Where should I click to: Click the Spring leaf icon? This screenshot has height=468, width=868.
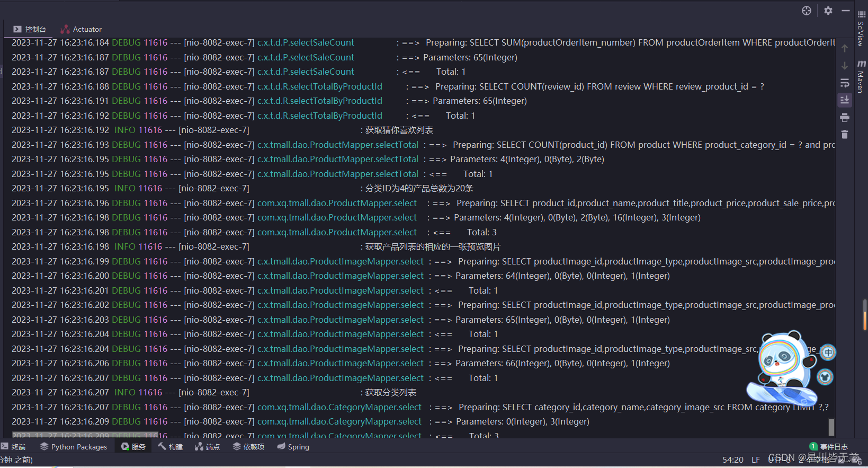tap(281, 446)
